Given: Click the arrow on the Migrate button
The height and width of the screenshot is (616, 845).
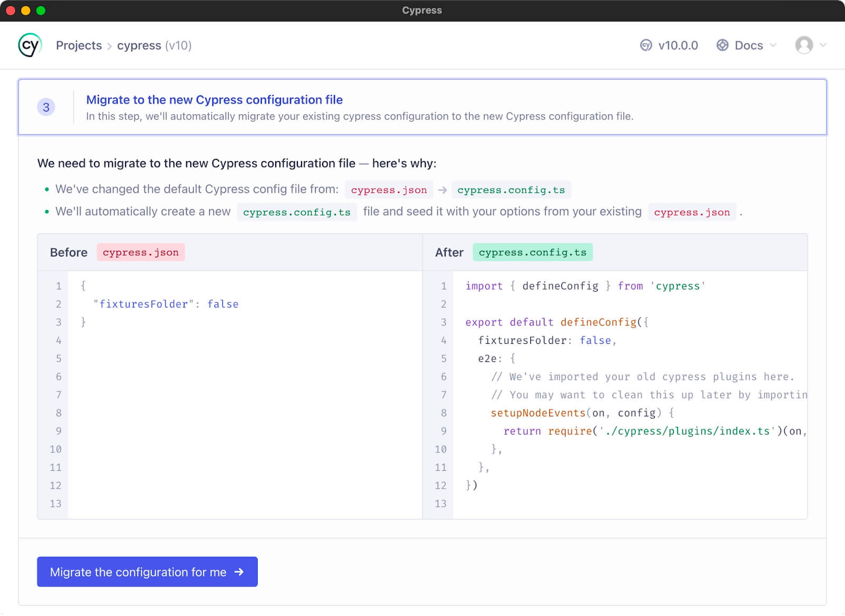Looking at the screenshot, I should pyautogui.click(x=239, y=572).
